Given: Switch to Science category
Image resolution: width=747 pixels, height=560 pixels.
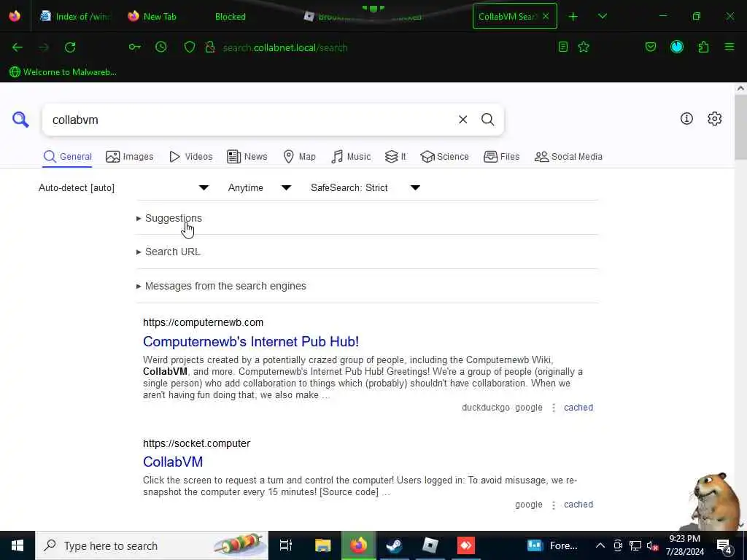Looking at the screenshot, I should (444, 157).
